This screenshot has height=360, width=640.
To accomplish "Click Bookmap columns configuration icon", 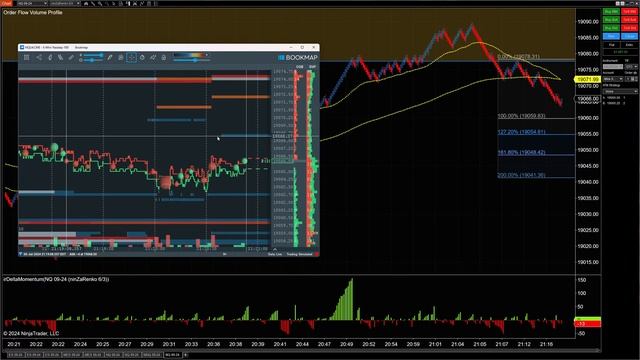I will click(27, 58).
